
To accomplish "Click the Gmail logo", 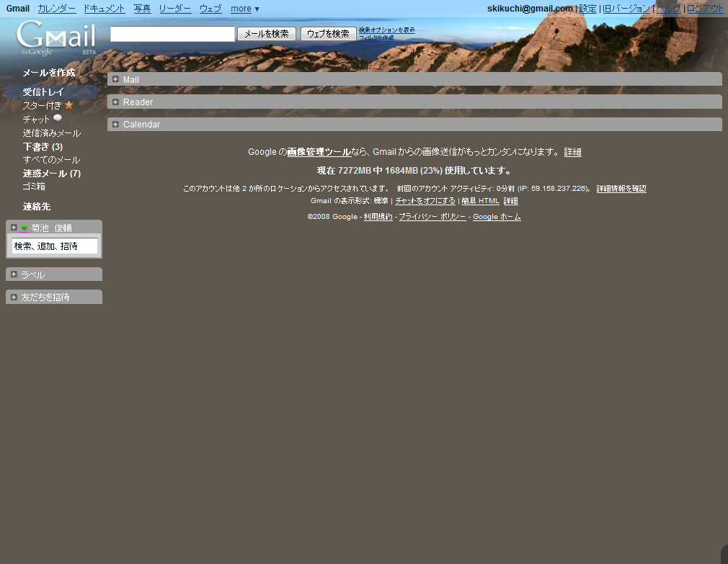I will (56, 37).
